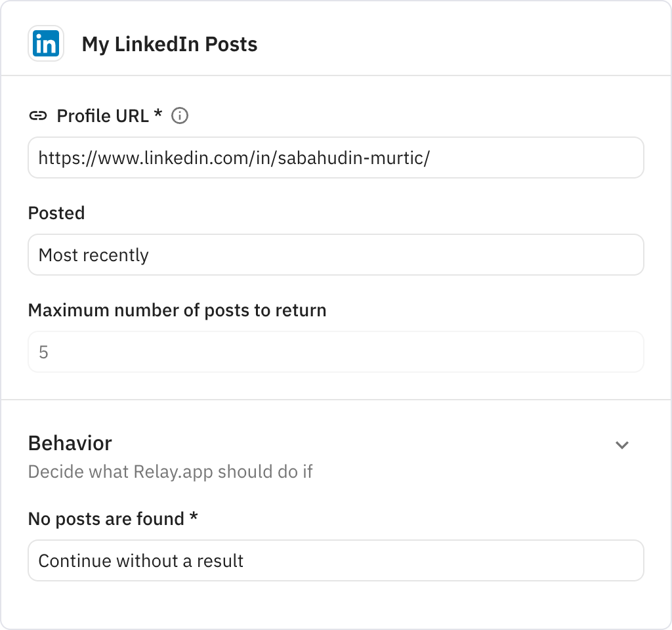
Task: Click the "My LinkedIn Posts" title
Action: tap(169, 44)
